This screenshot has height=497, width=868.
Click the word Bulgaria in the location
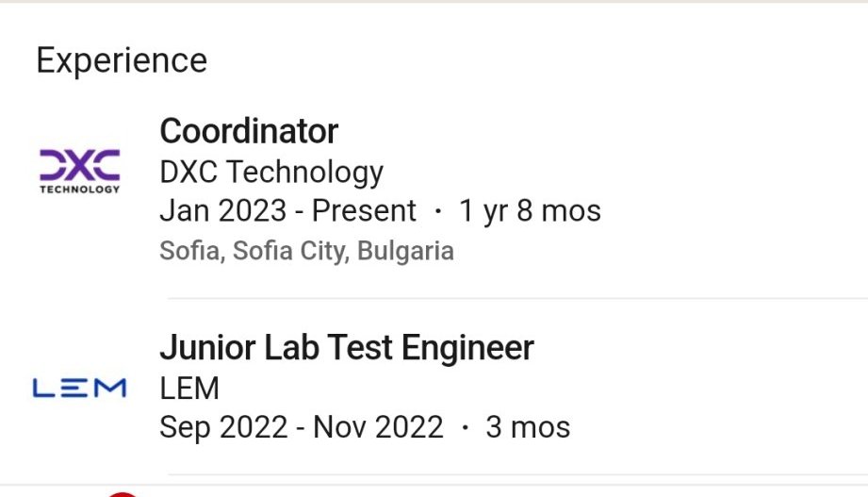pos(405,252)
